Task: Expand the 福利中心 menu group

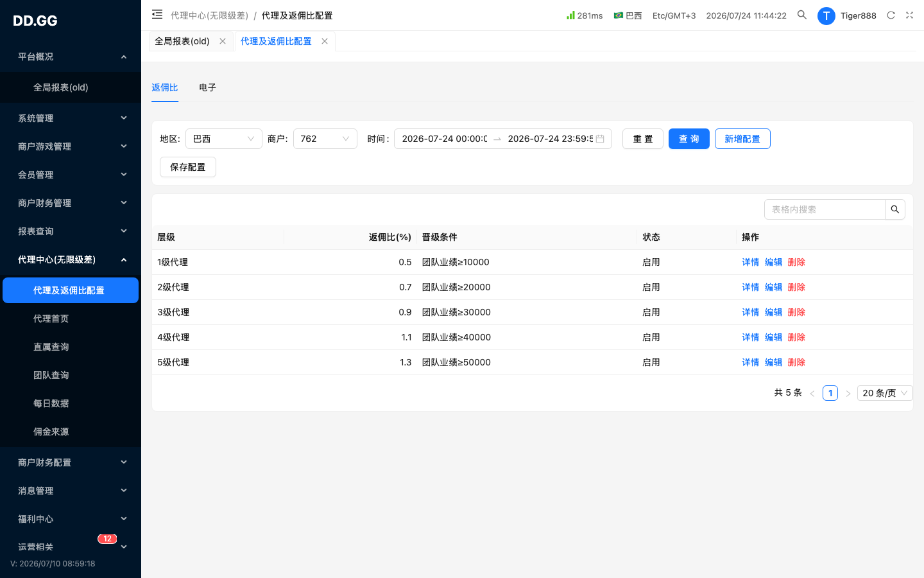Action: click(x=71, y=519)
